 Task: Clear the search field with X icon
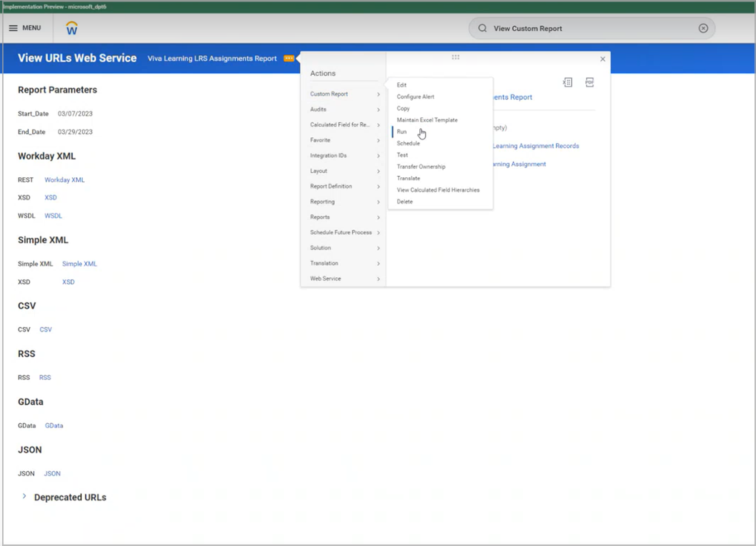tap(703, 28)
